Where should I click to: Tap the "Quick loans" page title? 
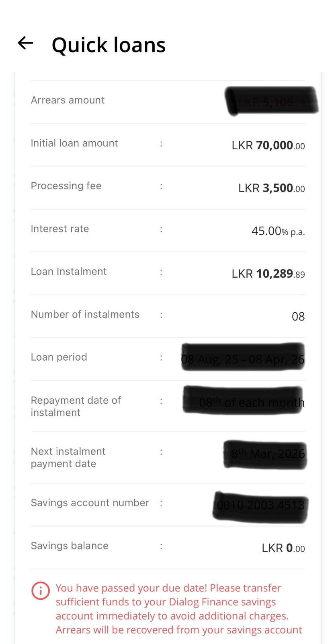[109, 45]
